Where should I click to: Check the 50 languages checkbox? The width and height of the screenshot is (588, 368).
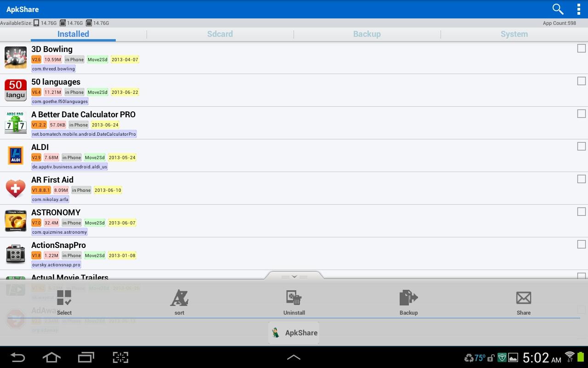(x=581, y=81)
